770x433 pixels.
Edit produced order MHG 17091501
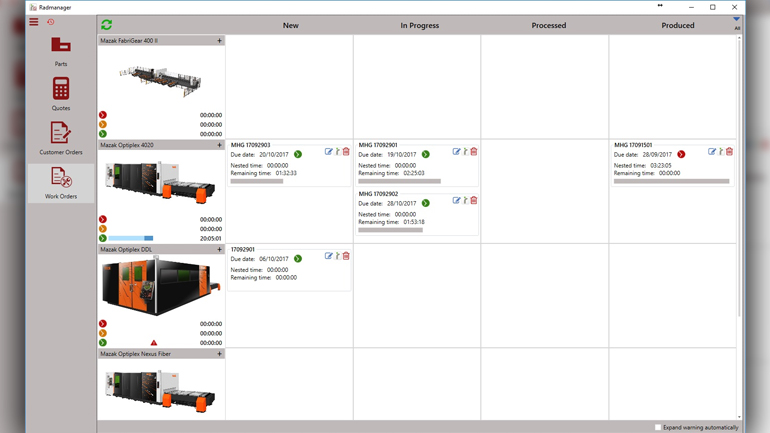pyautogui.click(x=712, y=152)
